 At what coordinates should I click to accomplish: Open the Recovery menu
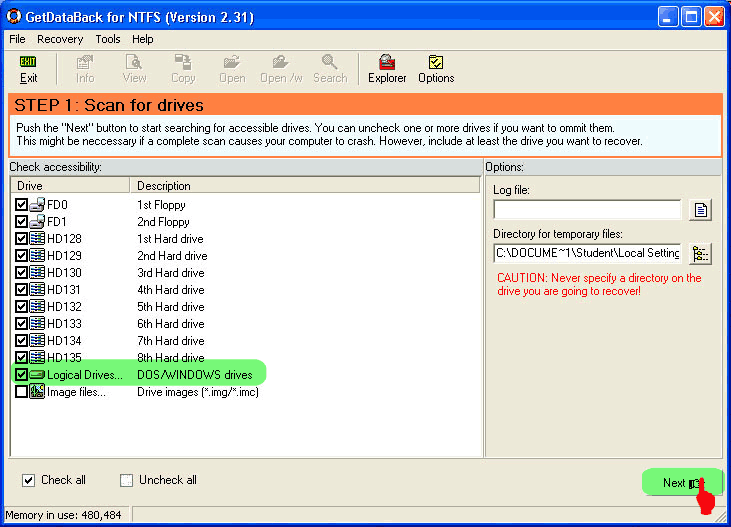click(x=60, y=39)
